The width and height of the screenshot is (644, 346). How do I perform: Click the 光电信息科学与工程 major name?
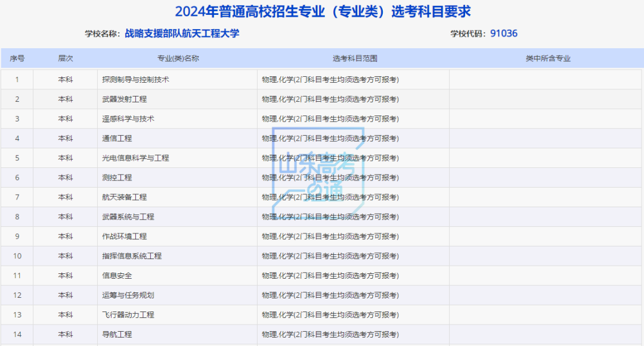tap(135, 158)
